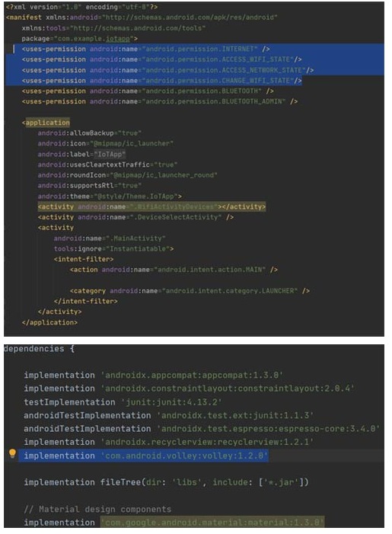Click the highlighted application tag
This screenshot has height=534, width=392.
47,123
